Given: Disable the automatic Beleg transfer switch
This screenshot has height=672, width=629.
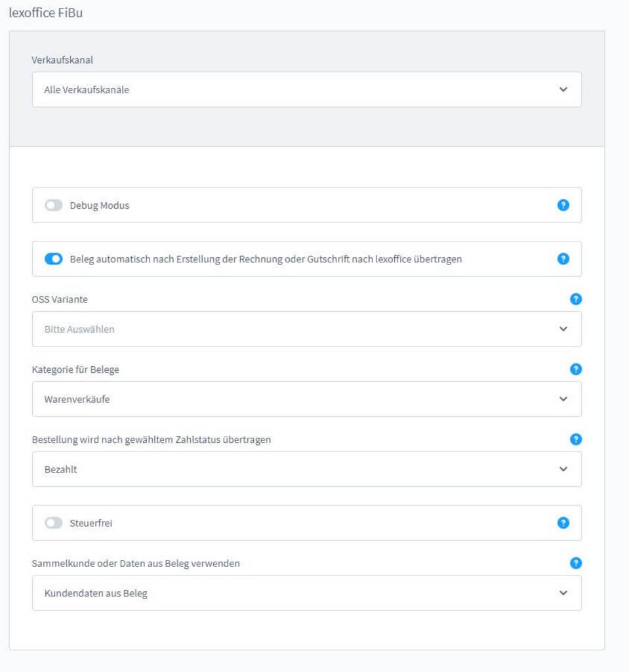Looking at the screenshot, I should point(54,259).
